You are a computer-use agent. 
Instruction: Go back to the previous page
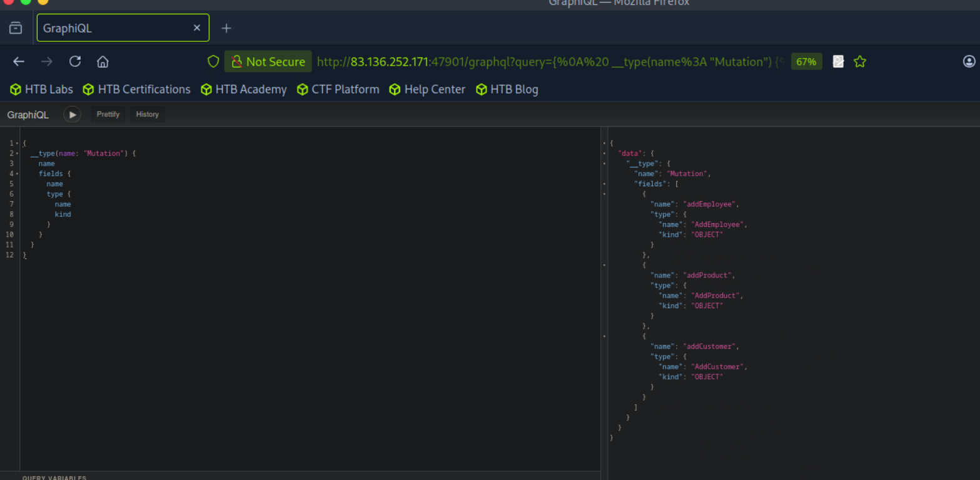(19, 61)
